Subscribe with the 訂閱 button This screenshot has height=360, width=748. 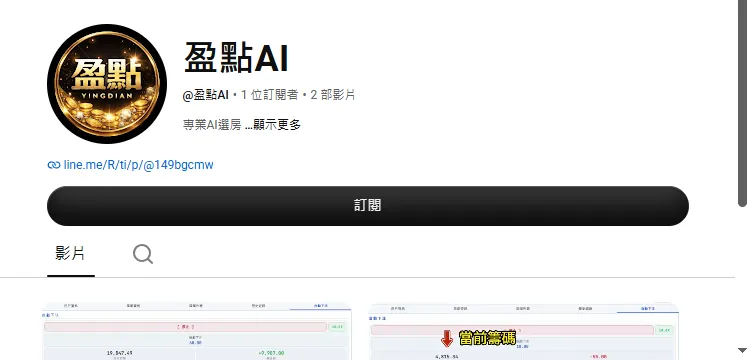(368, 206)
